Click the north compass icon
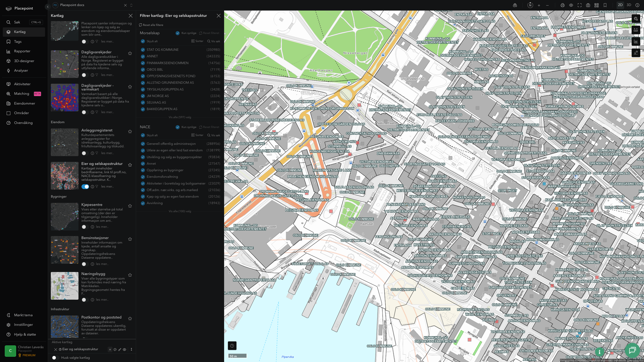Image resolution: width=644 pixels, height=362 pixels. [530, 5]
